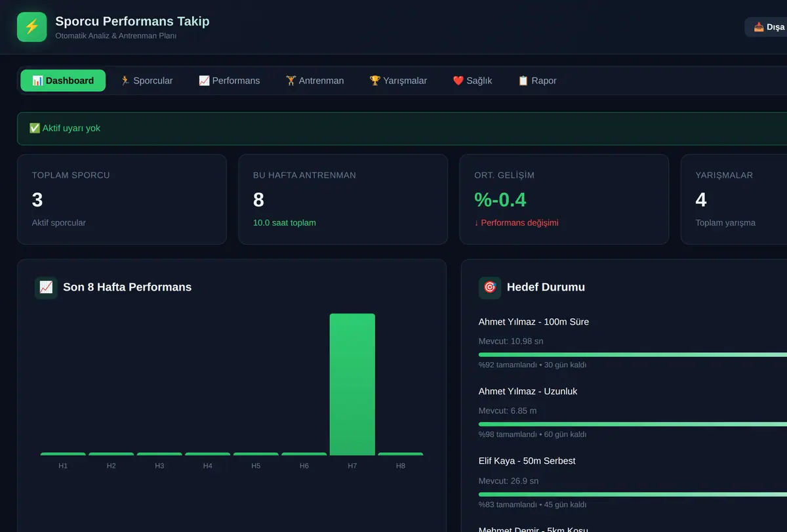787x532 pixels.
Task: Click the Ahmet Yılmaz 100m Süre progress bar
Action: pos(633,355)
